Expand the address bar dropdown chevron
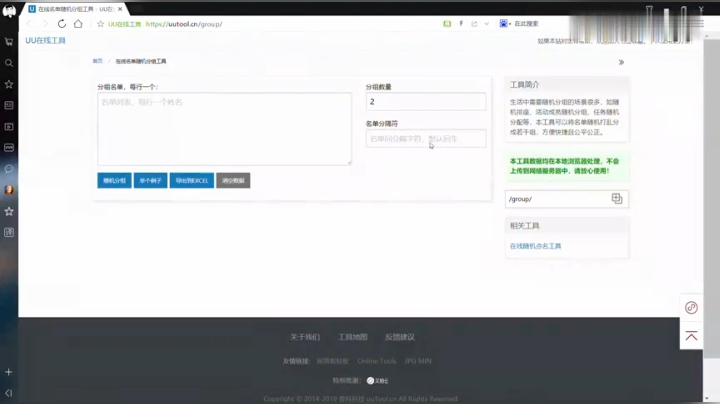The width and height of the screenshot is (720, 404). [x=486, y=23]
